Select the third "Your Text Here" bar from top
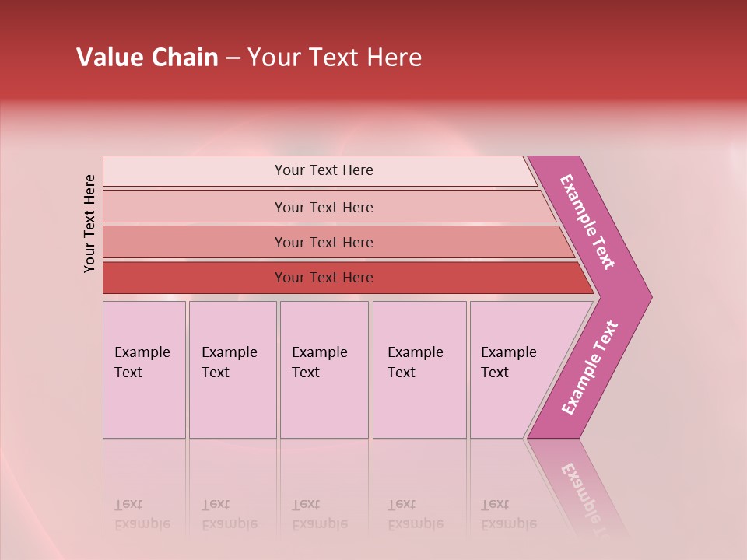Screen dimensions: 747x560 click(323, 242)
